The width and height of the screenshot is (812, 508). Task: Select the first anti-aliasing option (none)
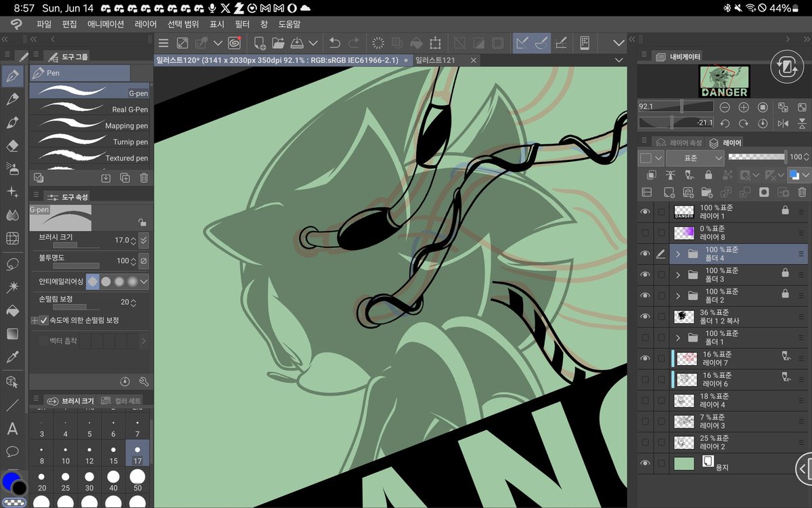[x=92, y=281]
